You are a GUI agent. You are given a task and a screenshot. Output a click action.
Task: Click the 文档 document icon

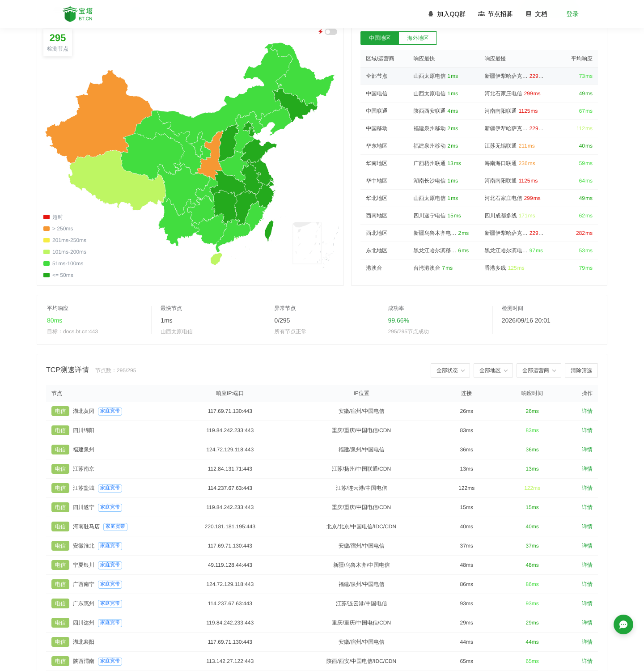tap(529, 14)
